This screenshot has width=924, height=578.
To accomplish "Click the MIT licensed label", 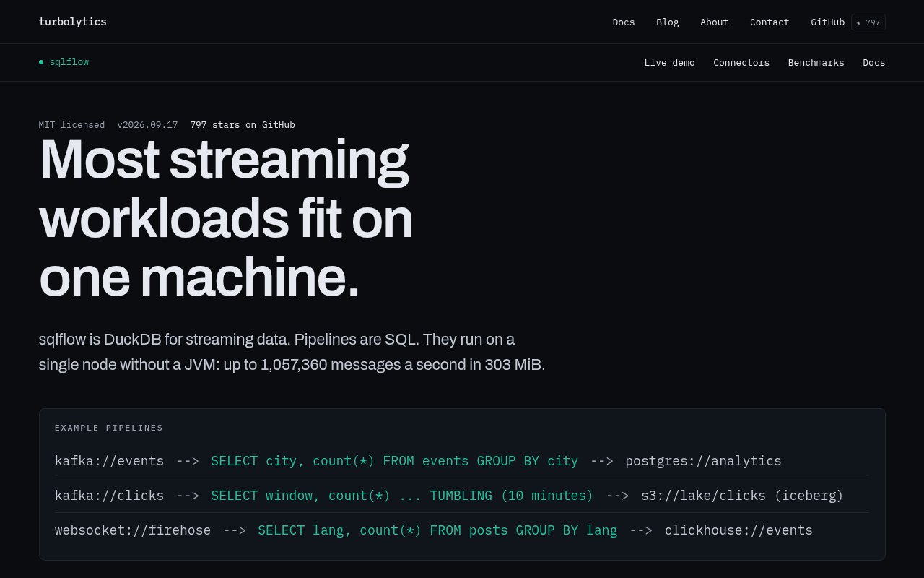I will point(71,125).
